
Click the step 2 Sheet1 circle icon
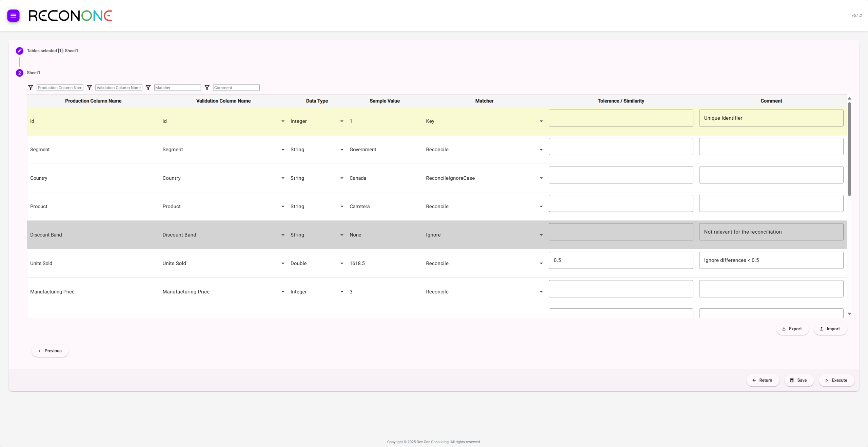20,73
